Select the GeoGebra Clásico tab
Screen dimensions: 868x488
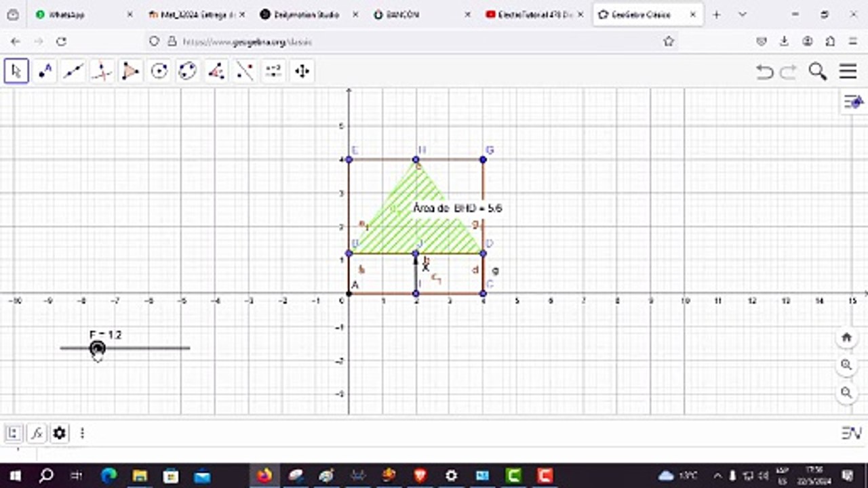point(648,14)
